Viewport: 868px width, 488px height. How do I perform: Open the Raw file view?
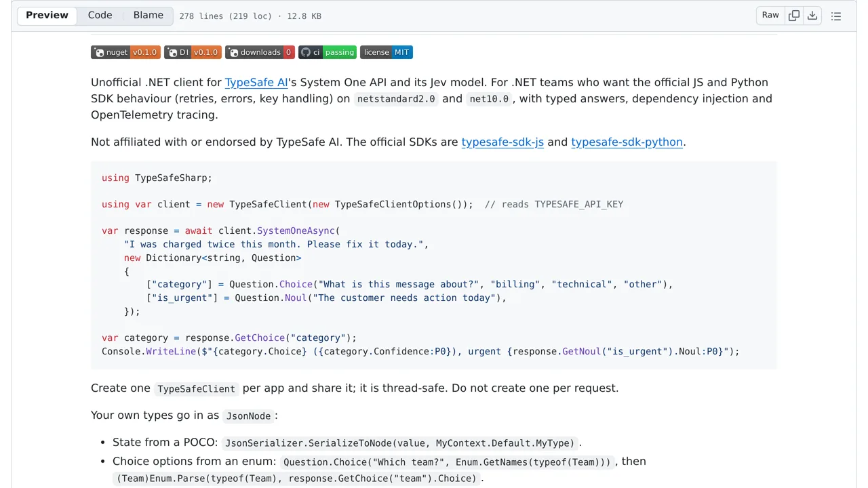coord(770,16)
